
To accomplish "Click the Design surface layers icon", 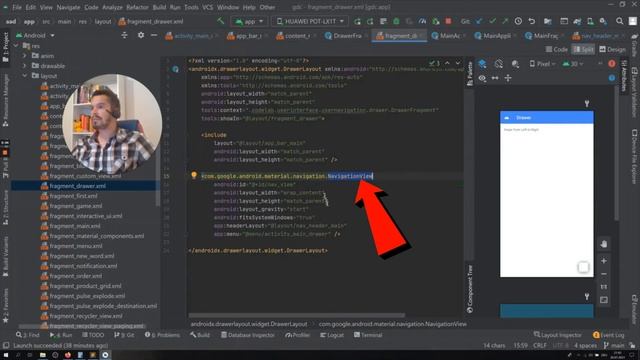I will tap(482, 64).
